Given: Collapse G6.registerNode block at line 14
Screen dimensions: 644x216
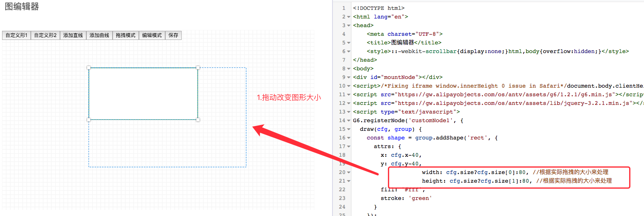Looking at the screenshot, I should pos(348,121).
